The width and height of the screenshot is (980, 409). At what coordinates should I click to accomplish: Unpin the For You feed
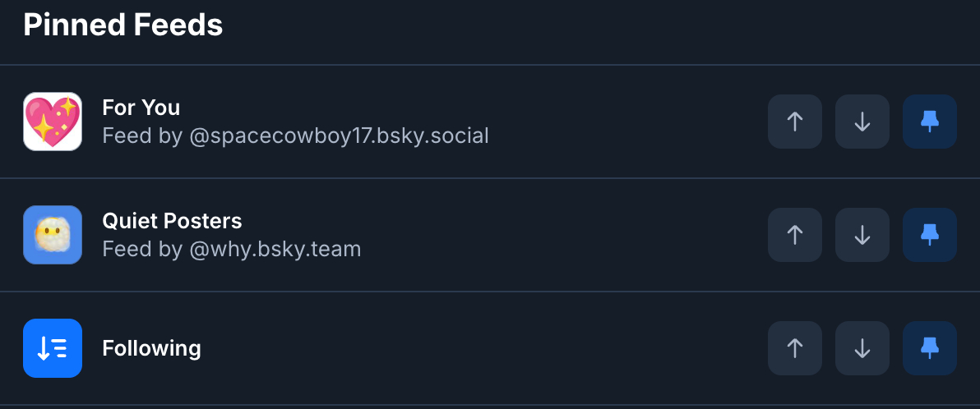[x=930, y=122]
